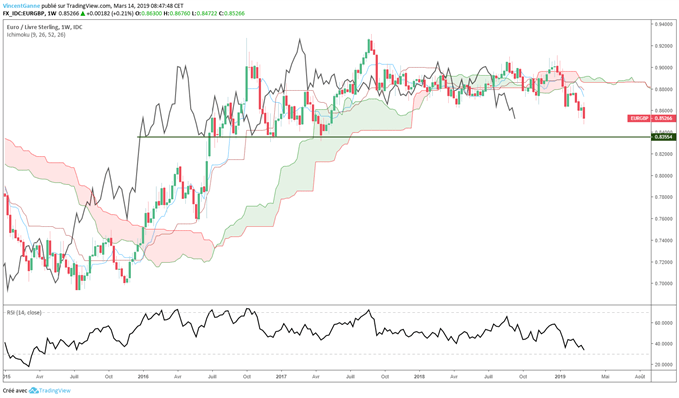Click the H:0.86760 high value
The width and height of the screenshot is (679, 398).
[x=177, y=13]
